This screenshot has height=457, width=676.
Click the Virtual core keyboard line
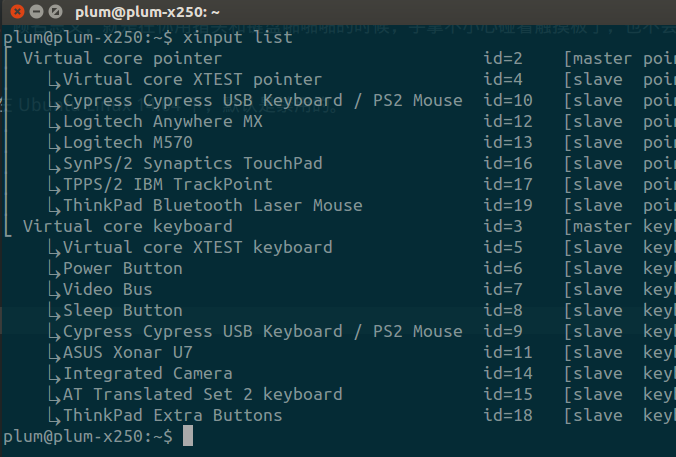127,226
